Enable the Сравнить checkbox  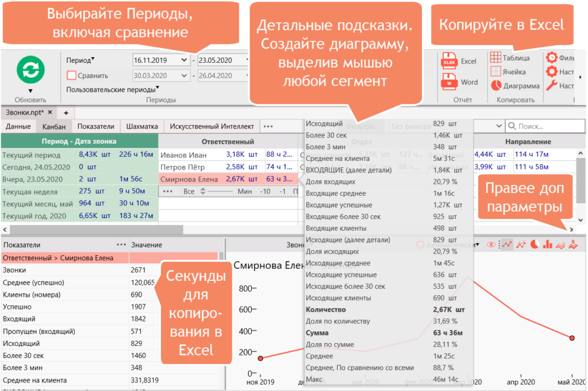click(71, 75)
